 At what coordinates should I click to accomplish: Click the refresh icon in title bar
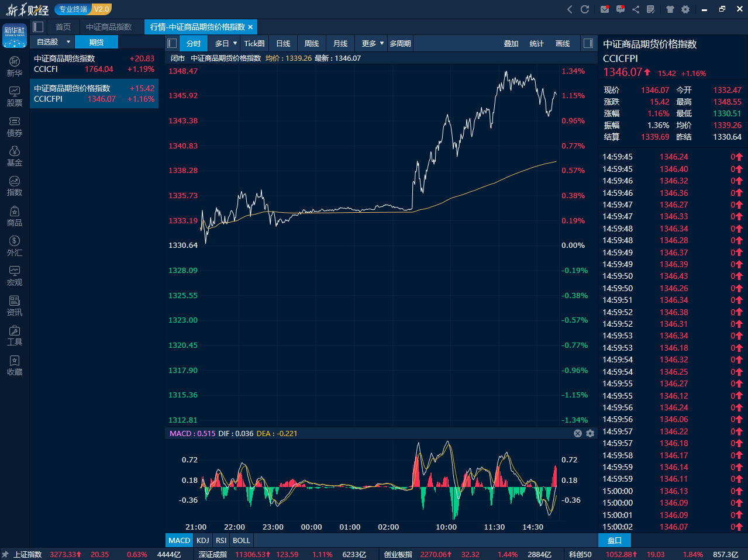point(584,9)
